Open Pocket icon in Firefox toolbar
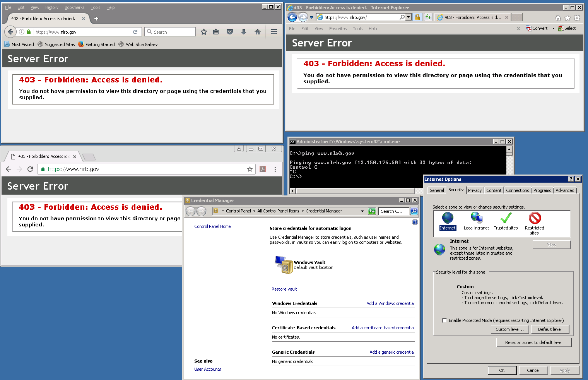588x380 pixels. point(230,32)
